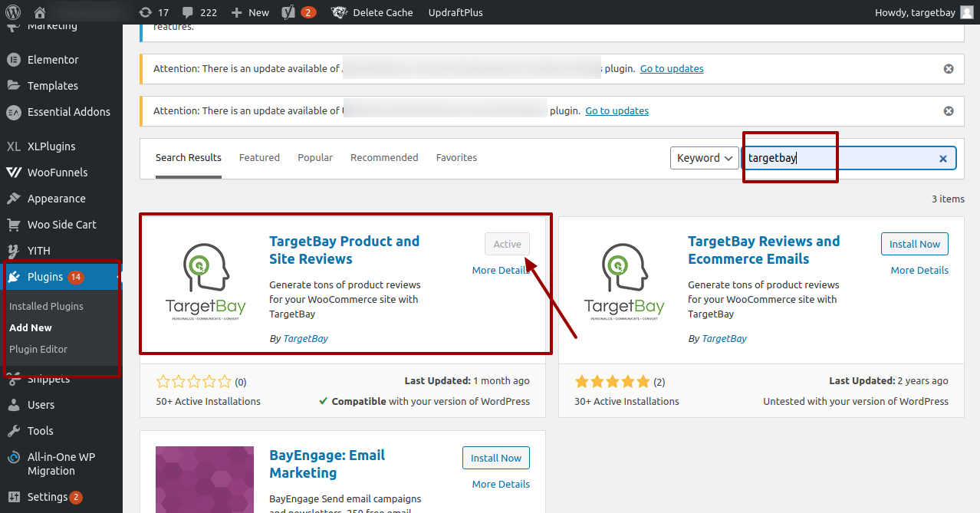Open BayEngage: Email Marketing title
The width and height of the screenshot is (980, 513).
point(327,464)
